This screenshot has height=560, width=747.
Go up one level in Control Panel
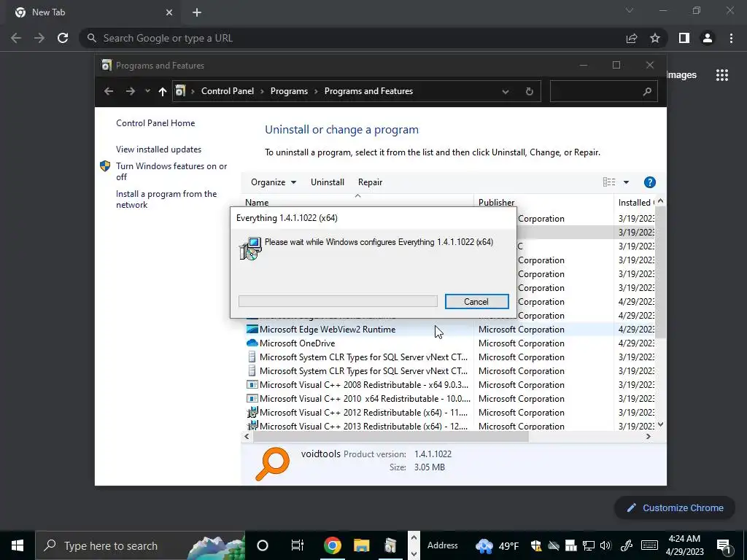click(163, 91)
